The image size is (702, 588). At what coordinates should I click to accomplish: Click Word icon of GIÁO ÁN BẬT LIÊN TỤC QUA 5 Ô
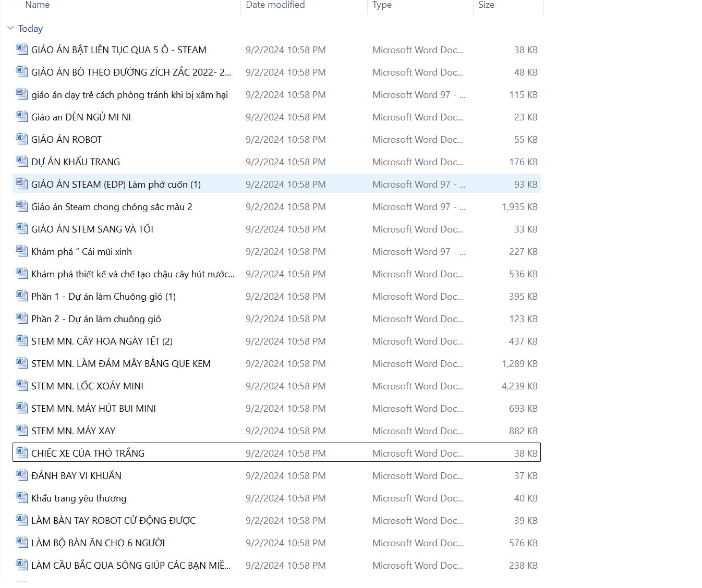pos(22,50)
